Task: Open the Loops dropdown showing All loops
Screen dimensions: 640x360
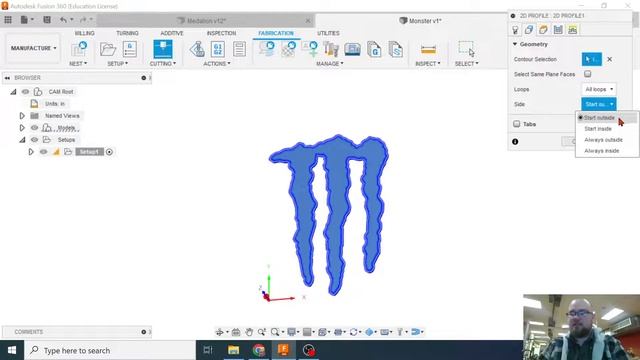Action: [x=599, y=89]
